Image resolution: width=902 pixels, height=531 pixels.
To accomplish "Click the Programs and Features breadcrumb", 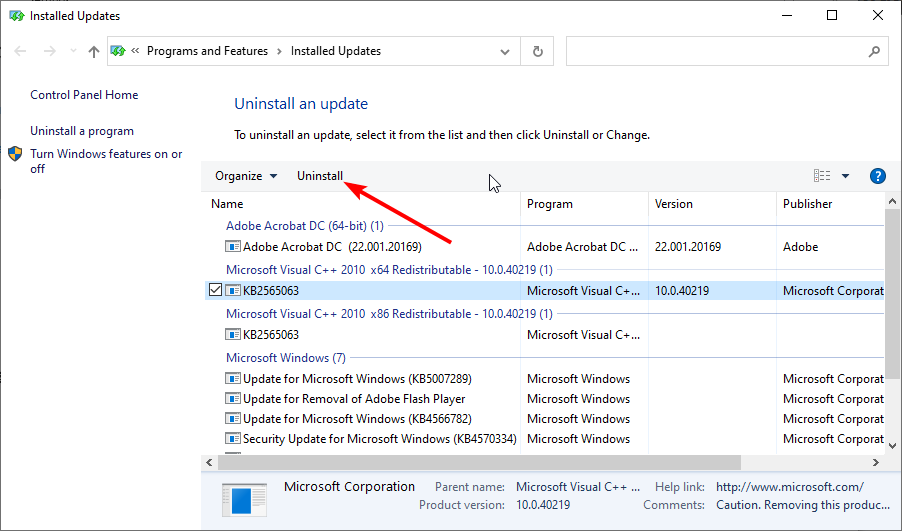I will (x=207, y=51).
